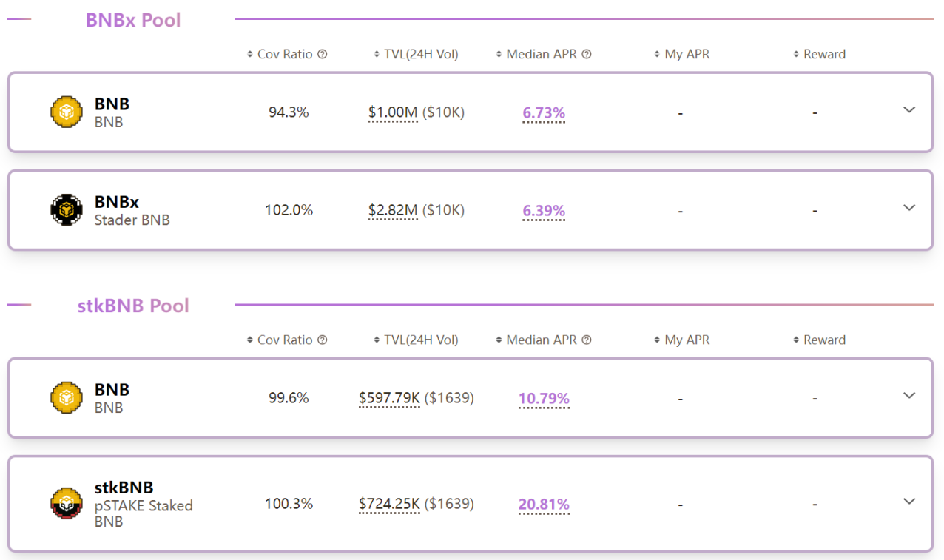
Task: Expand the stkBNB pSTAKE Staked BNB row
Action: 909,502
